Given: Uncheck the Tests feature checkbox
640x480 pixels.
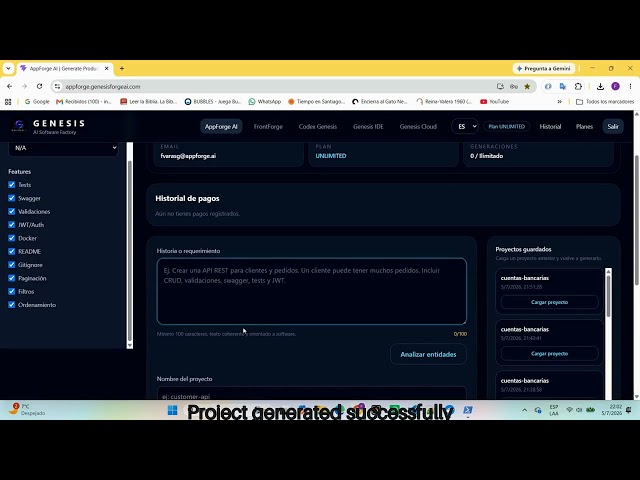Looking at the screenshot, I should pyautogui.click(x=11, y=184).
